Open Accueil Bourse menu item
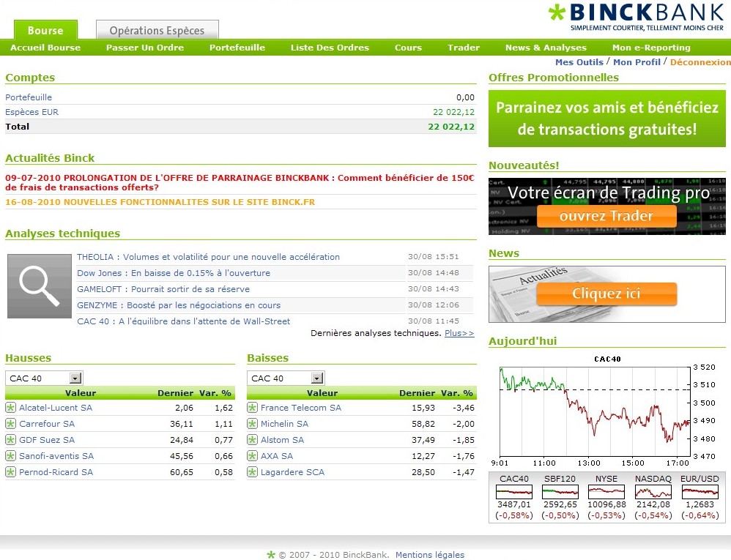 (x=45, y=48)
